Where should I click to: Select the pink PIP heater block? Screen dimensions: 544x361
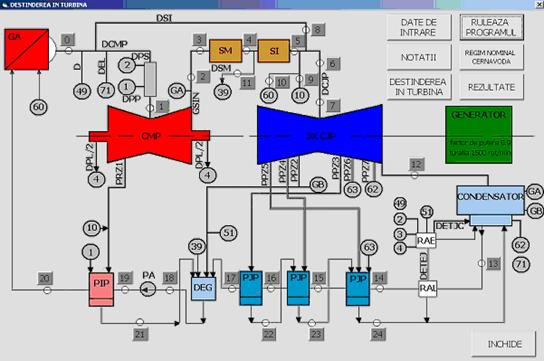point(101,289)
